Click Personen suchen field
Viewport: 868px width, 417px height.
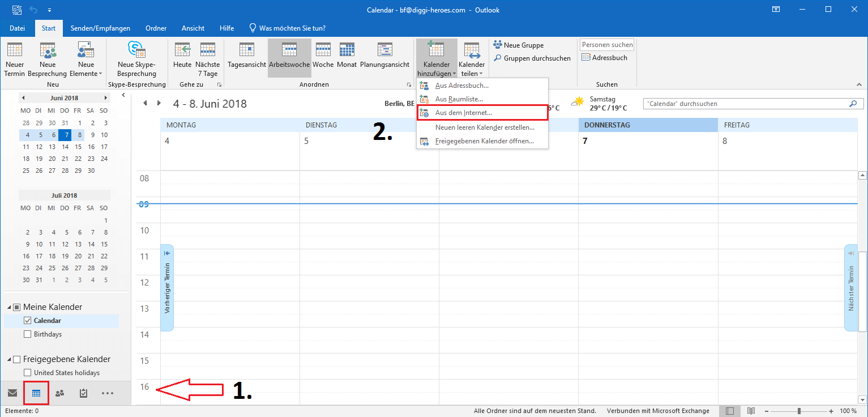607,45
